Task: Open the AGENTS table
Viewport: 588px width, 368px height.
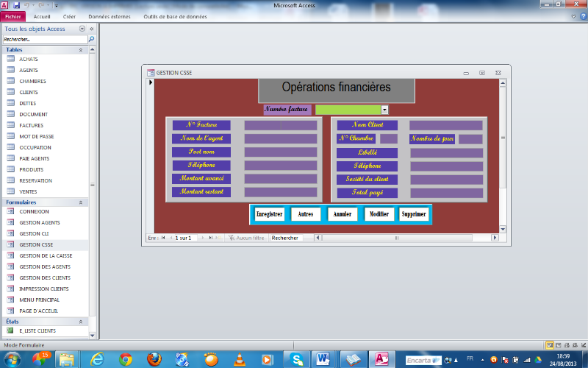Action: (x=29, y=70)
